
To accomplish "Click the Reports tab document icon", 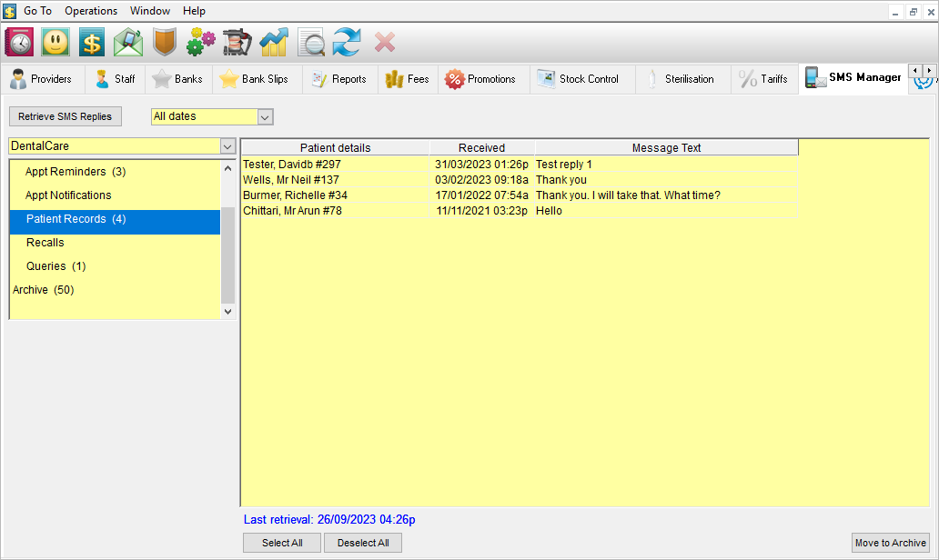I will click(x=319, y=79).
